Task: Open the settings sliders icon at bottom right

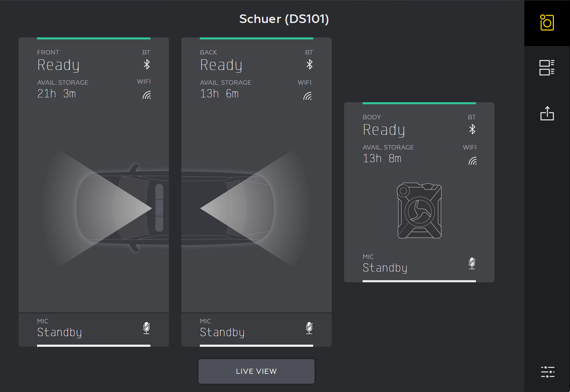Action: click(x=547, y=371)
